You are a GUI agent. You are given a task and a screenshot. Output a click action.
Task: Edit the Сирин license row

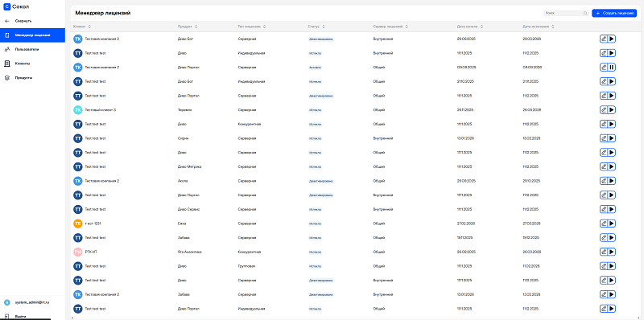tap(603, 138)
